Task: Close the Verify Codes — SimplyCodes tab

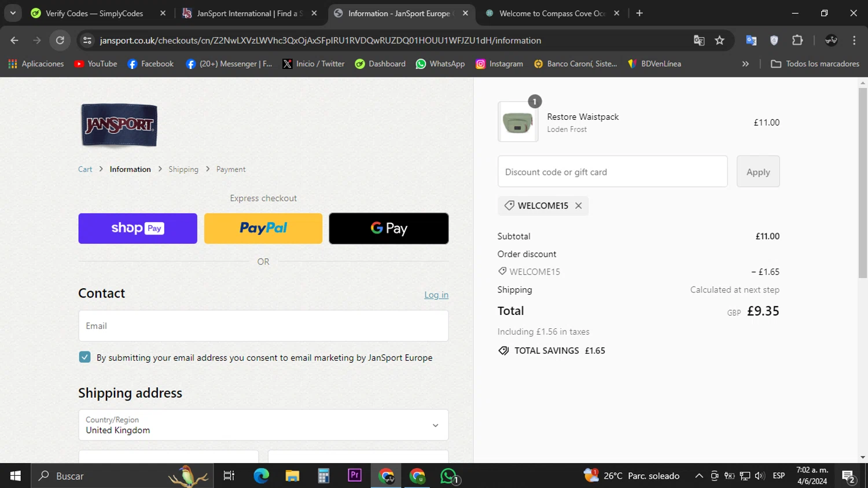Action: click(x=163, y=13)
